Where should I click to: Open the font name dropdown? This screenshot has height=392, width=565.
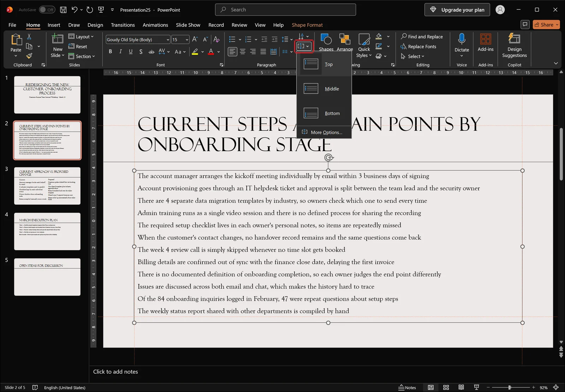[168, 40]
